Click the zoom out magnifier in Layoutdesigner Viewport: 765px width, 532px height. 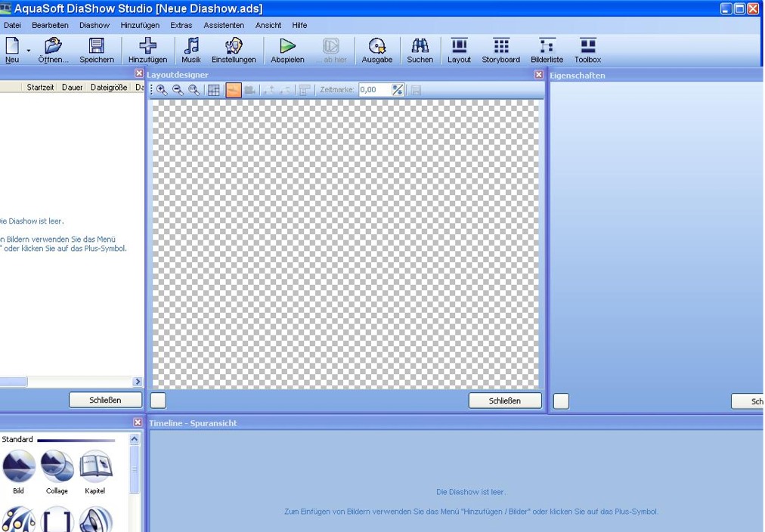[178, 90]
